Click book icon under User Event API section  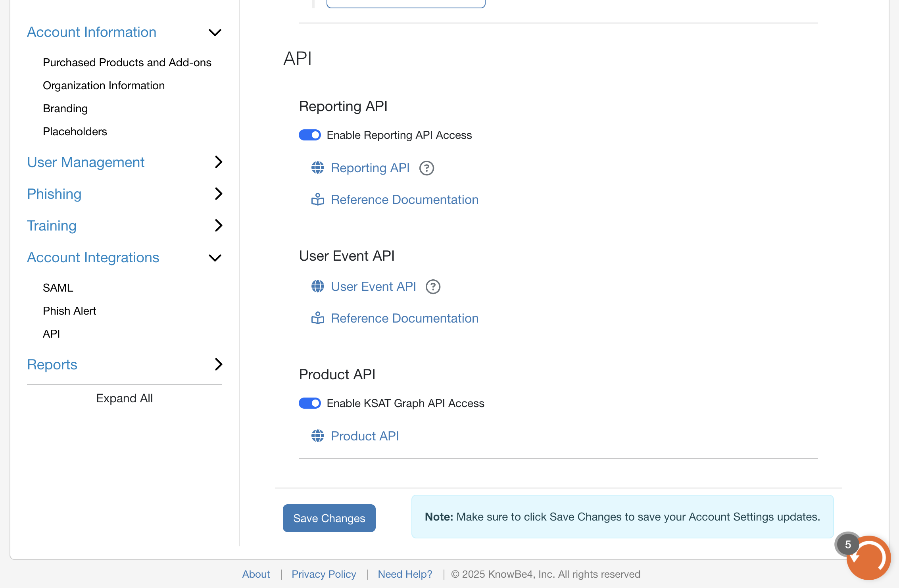(317, 318)
